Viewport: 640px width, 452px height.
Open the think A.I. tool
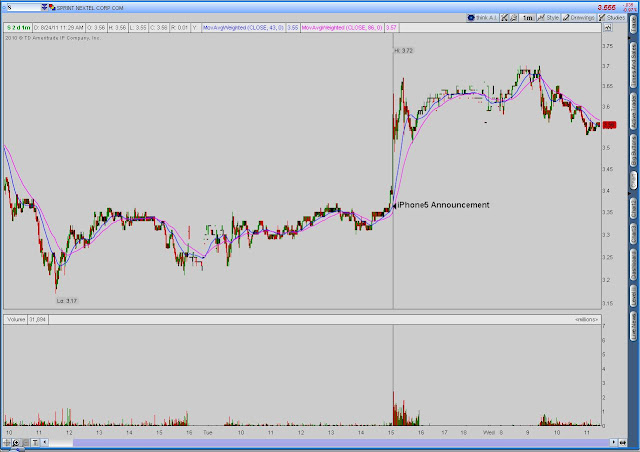(482, 18)
